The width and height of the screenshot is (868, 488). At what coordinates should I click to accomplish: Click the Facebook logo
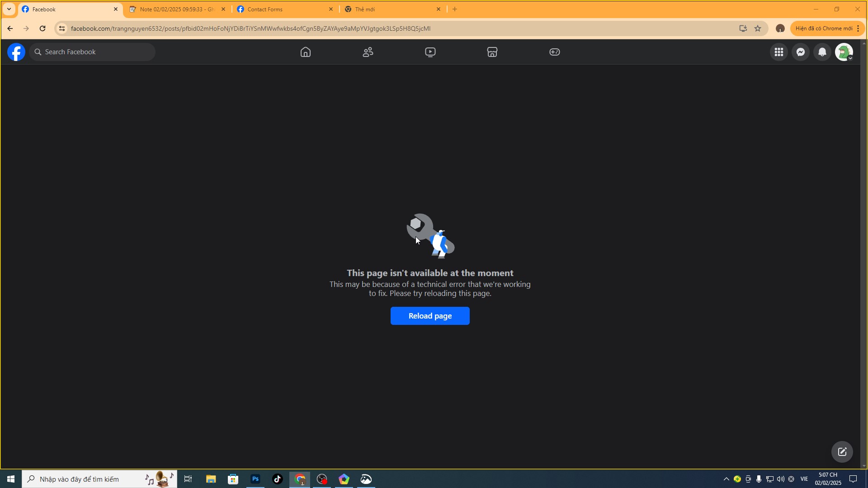click(16, 52)
